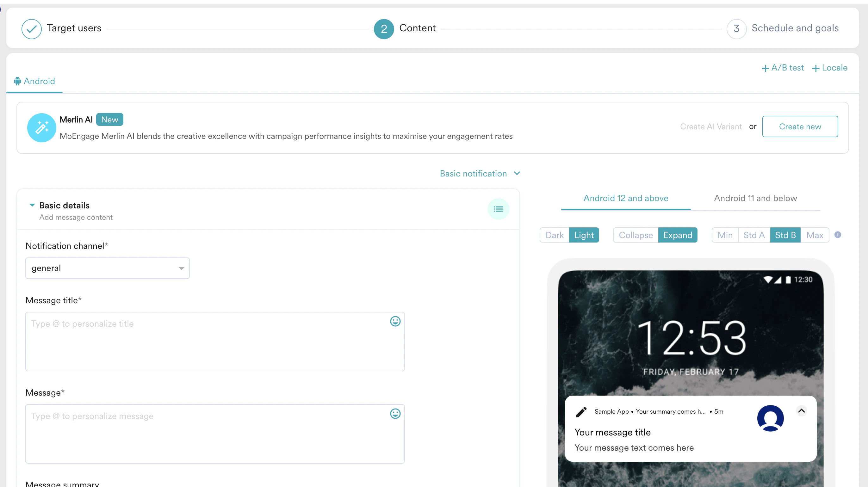This screenshot has height=487, width=868.
Task: Set the notification preview to Collapse
Action: pos(635,235)
